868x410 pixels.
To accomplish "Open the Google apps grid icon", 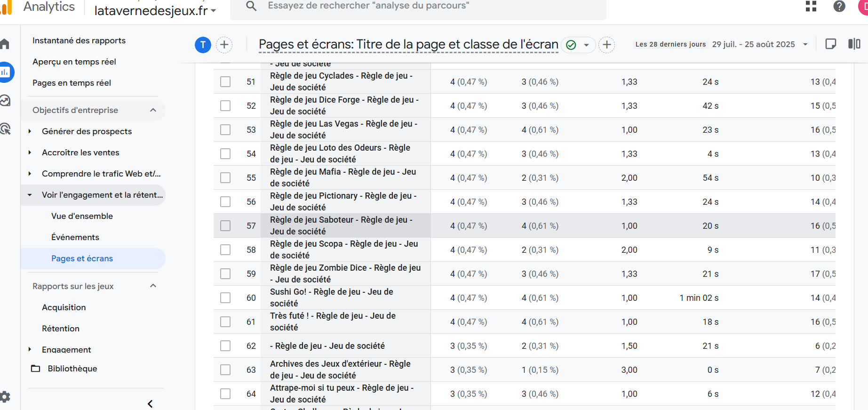I will [x=811, y=6].
